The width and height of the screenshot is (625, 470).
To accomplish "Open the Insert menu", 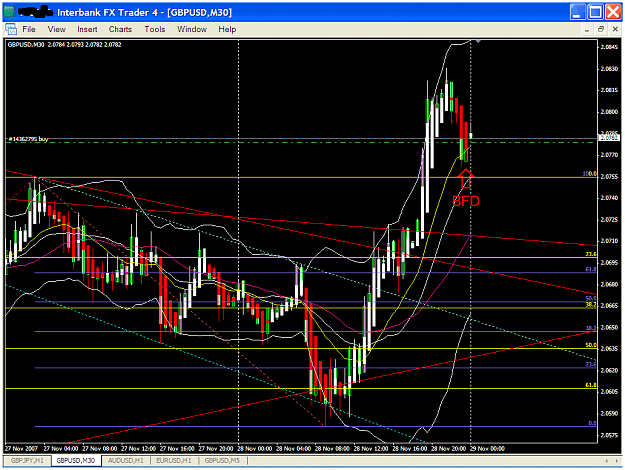I will click(87, 29).
